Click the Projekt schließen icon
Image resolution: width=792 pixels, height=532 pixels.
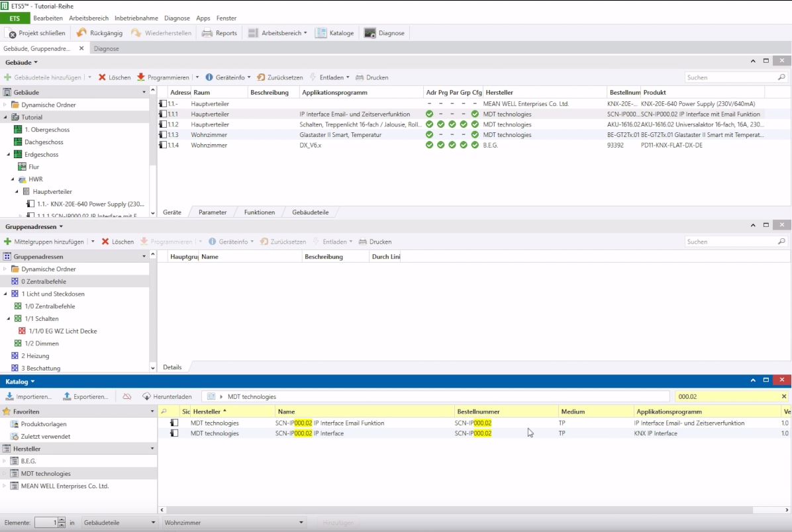pyautogui.click(x=11, y=33)
